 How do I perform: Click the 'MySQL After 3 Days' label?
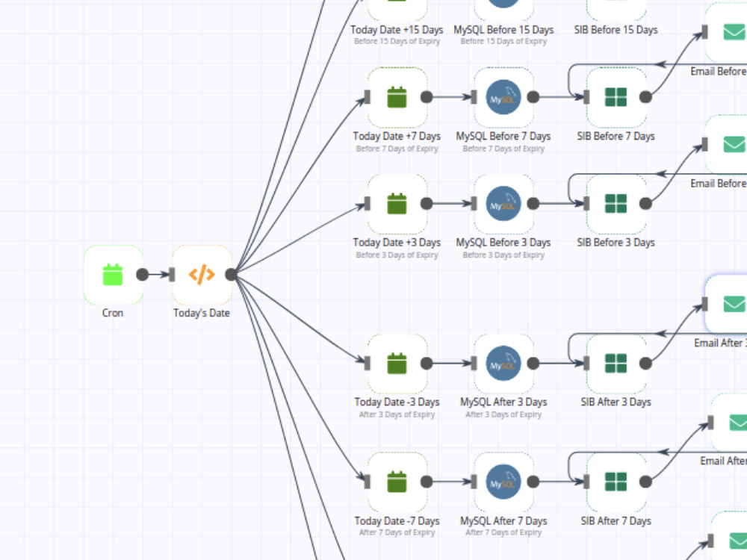[x=503, y=402]
